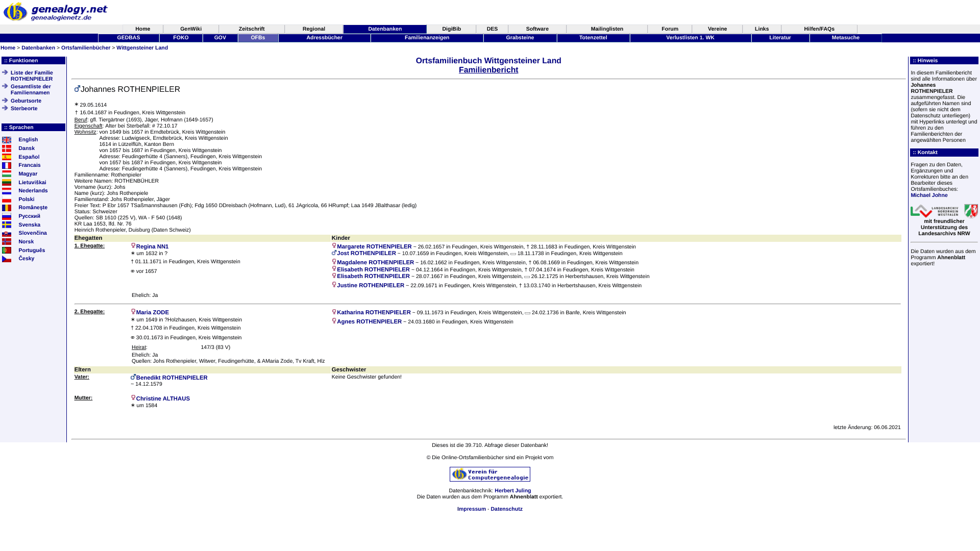Open the Home menu item

pyautogui.click(x=143, y=29)
